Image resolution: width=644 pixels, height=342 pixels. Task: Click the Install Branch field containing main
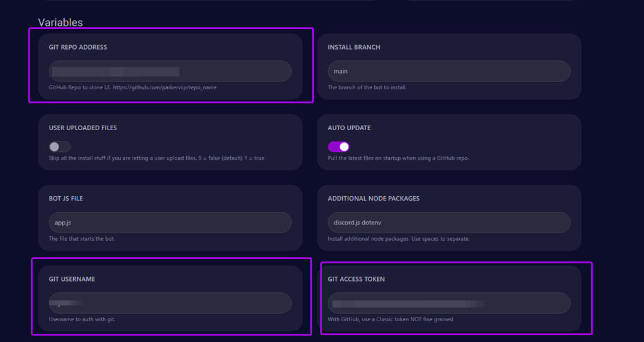coord(448,71)
